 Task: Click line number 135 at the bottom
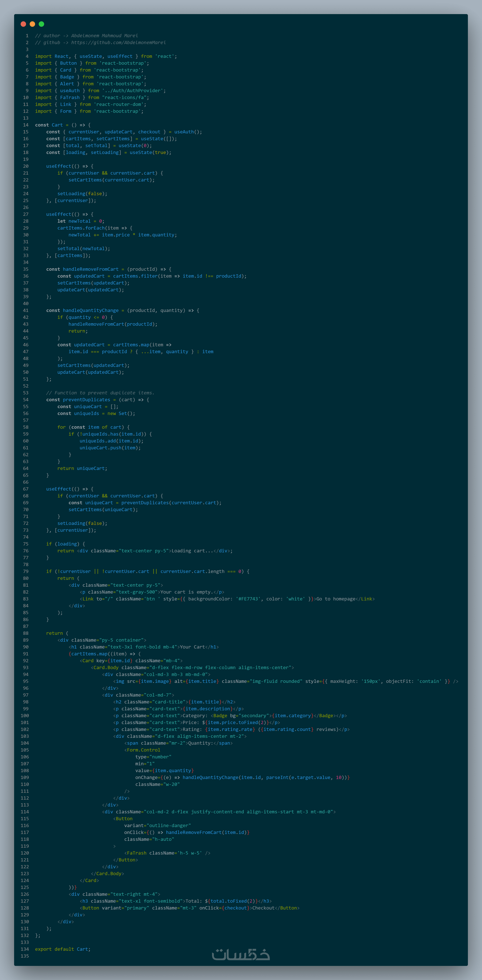(25, 956)
